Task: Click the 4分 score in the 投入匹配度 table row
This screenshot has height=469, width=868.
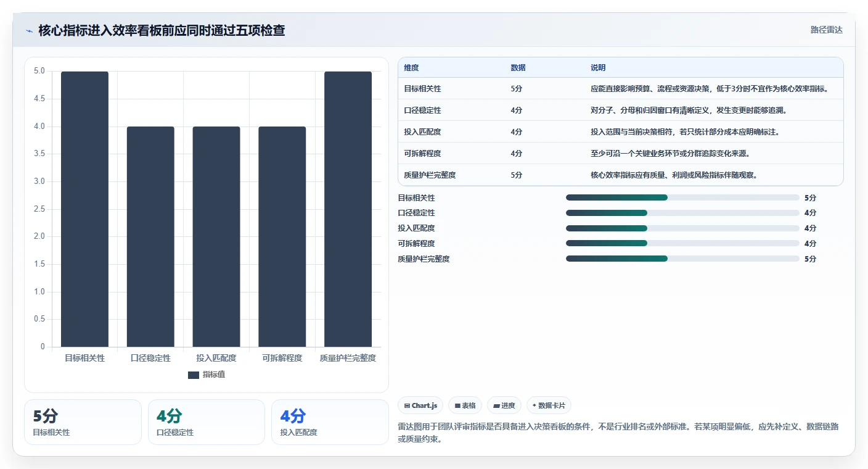Action: pyautogui.click(x=517, y=132)
